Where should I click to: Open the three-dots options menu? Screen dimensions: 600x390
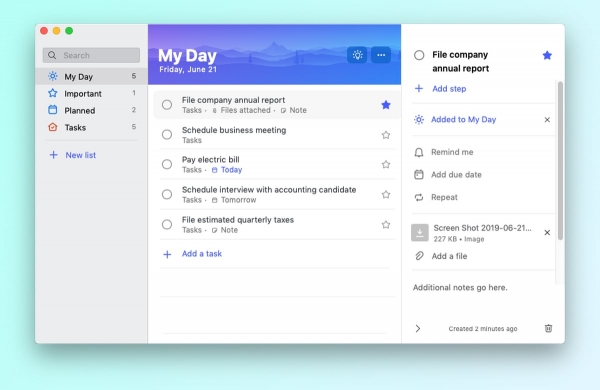point(381,55)
